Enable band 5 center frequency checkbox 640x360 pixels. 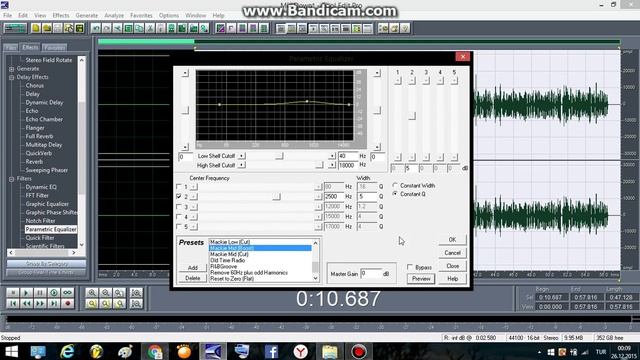[x=179, y=227]
